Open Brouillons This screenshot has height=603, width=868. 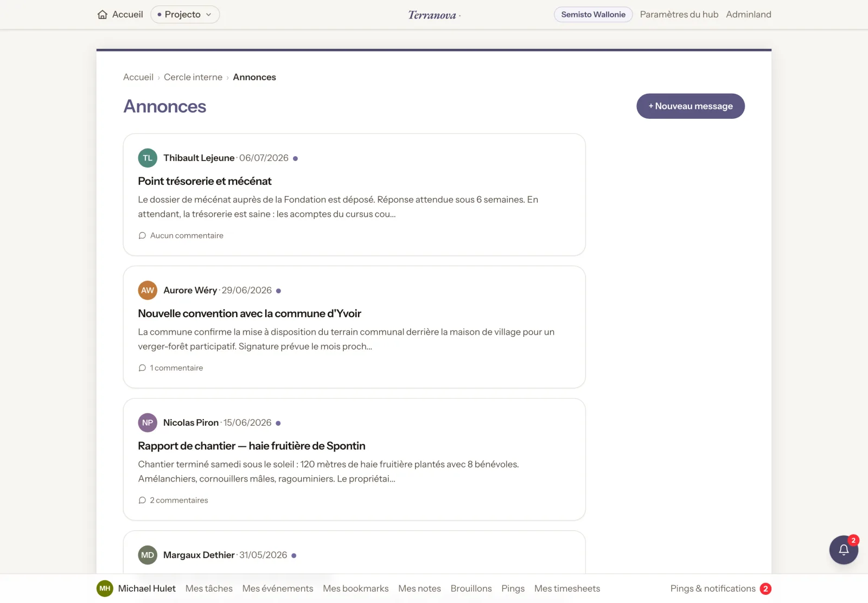[471, 588]
